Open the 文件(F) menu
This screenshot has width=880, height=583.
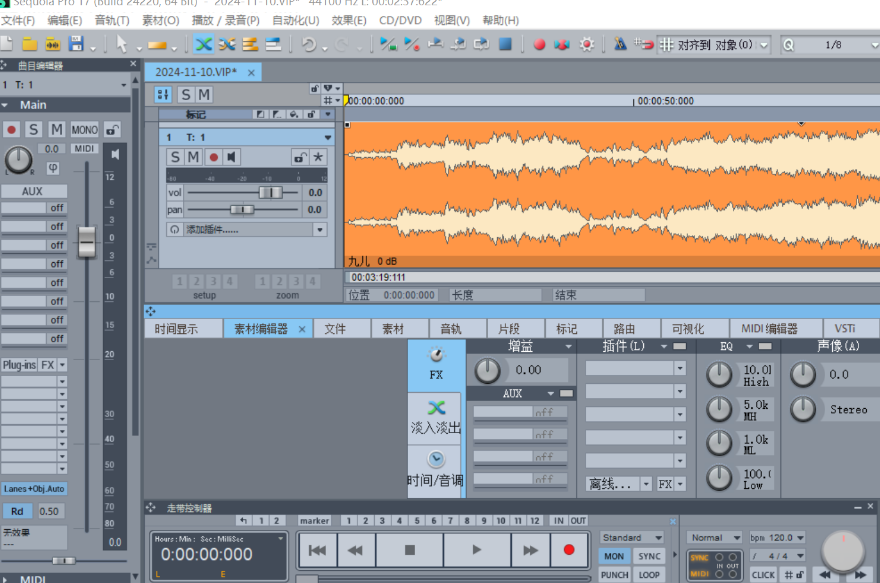pos(18,20)
